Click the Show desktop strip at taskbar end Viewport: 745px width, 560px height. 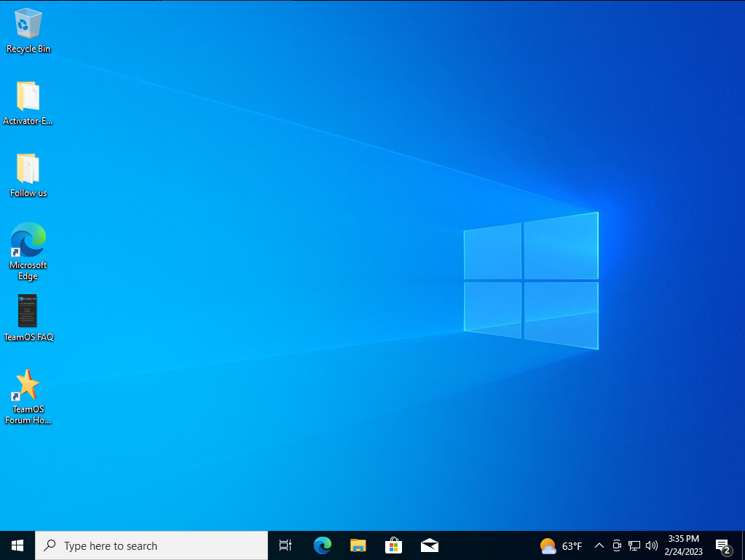[743, 545]
